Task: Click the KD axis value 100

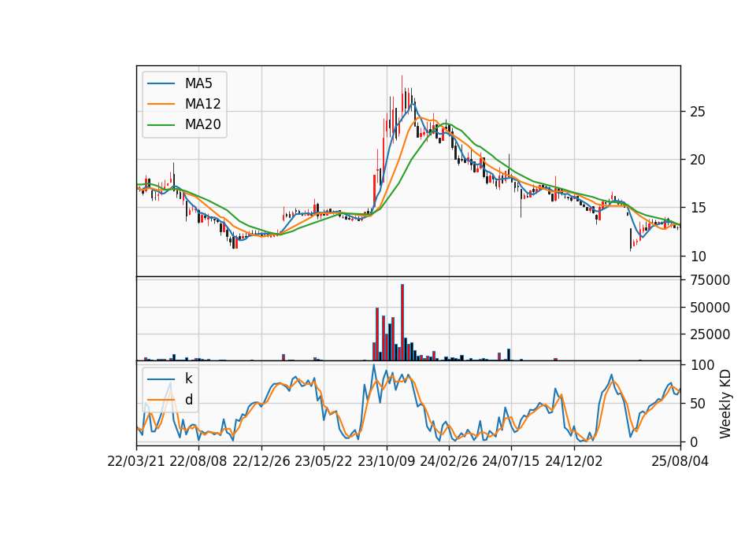Action: tap(702, 365)
